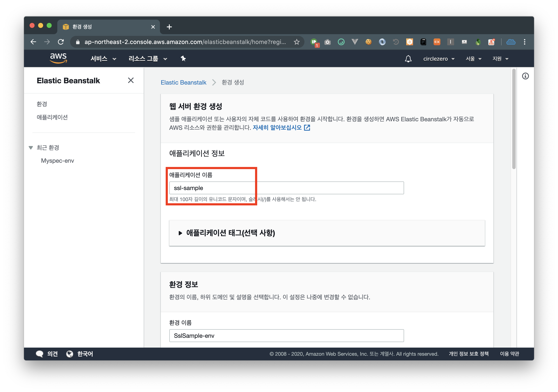
Task: Open the 서비스 services dropdown
Action: point(103,59)
